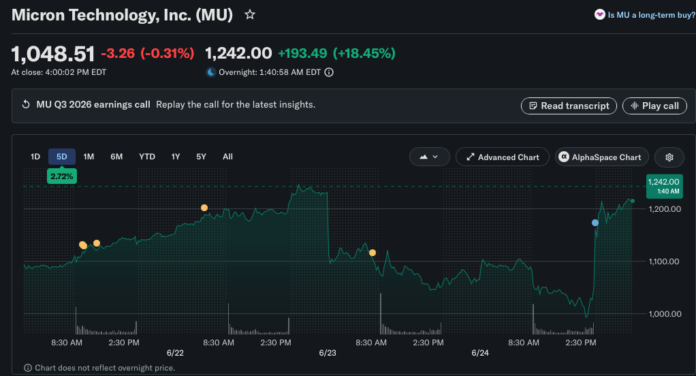Click the 1,242.00 current price label
This screenshot has height=376, width=696.
(x=664, y=186)
